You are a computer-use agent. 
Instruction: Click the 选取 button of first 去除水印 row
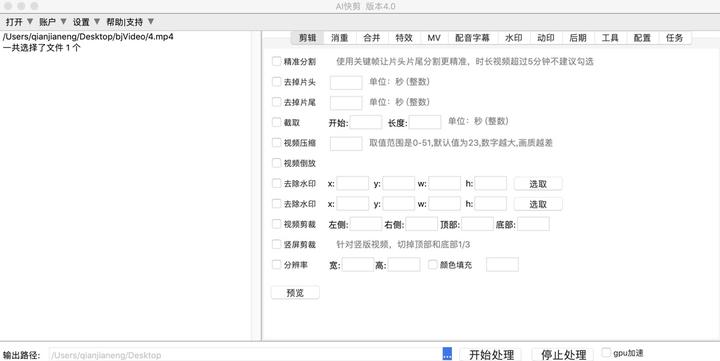(x=538, y=184)
